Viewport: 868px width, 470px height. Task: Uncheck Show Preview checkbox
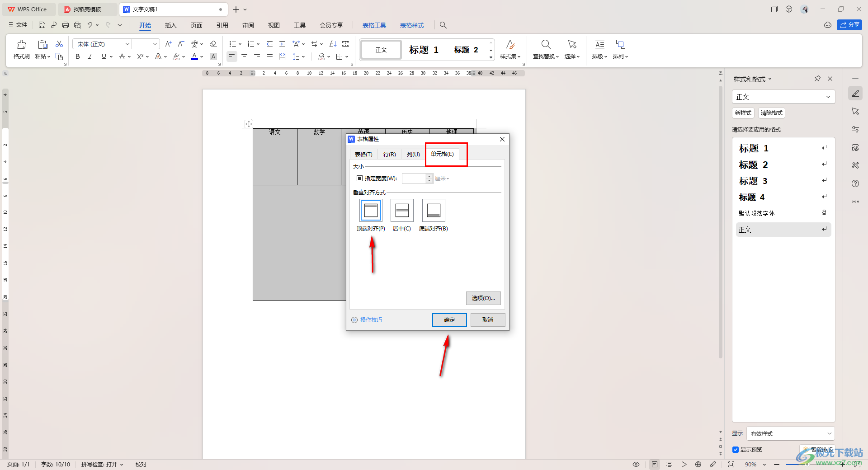pyautogui.click(x=736, y=450)
